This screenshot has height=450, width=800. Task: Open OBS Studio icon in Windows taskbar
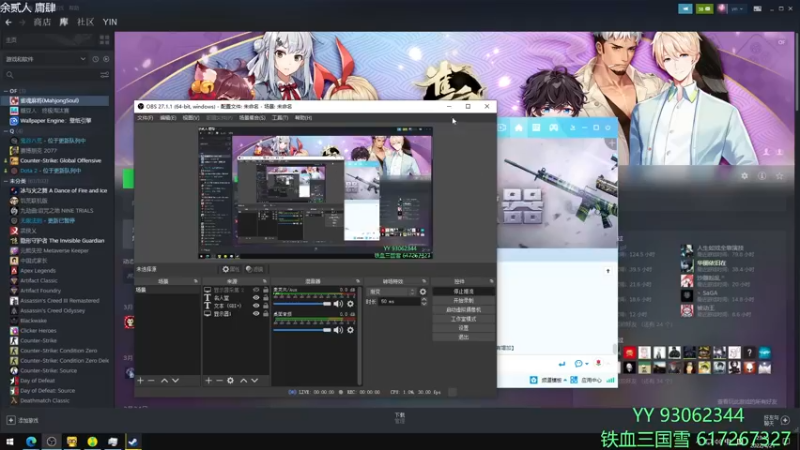pyautogui.click(x=52, y=441)
